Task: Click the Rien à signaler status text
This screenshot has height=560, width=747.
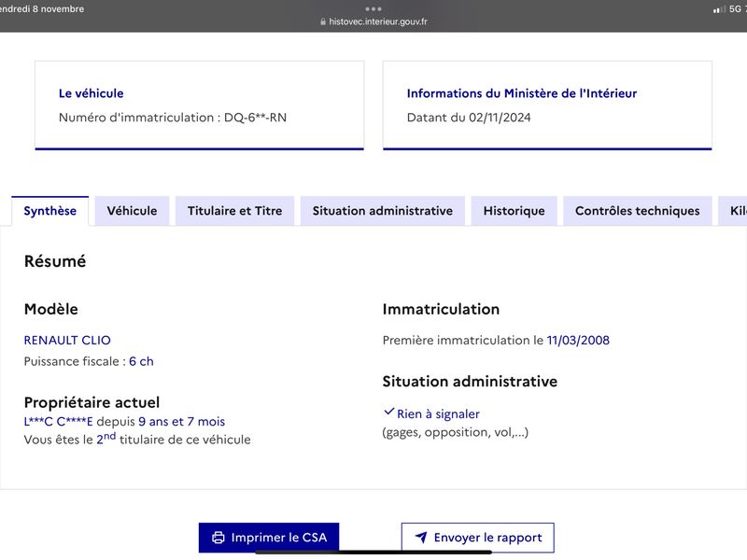Action: click(438, 413)
